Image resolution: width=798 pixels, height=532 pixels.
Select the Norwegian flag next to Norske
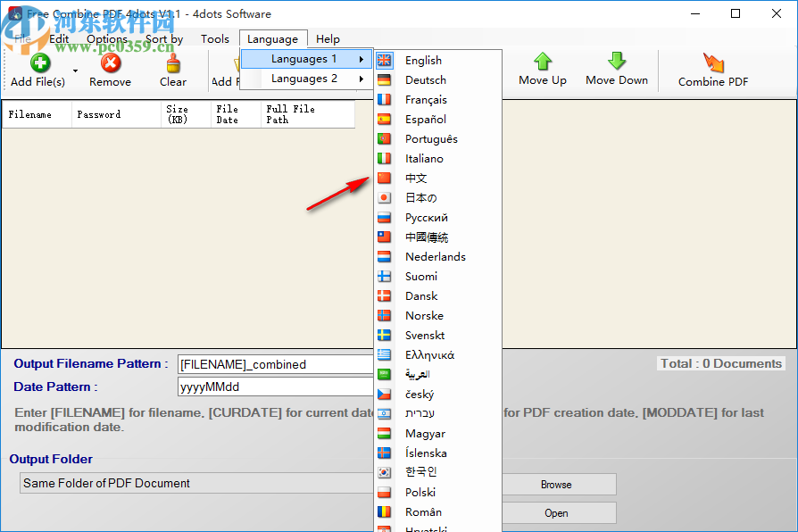(x=384, y=316)
